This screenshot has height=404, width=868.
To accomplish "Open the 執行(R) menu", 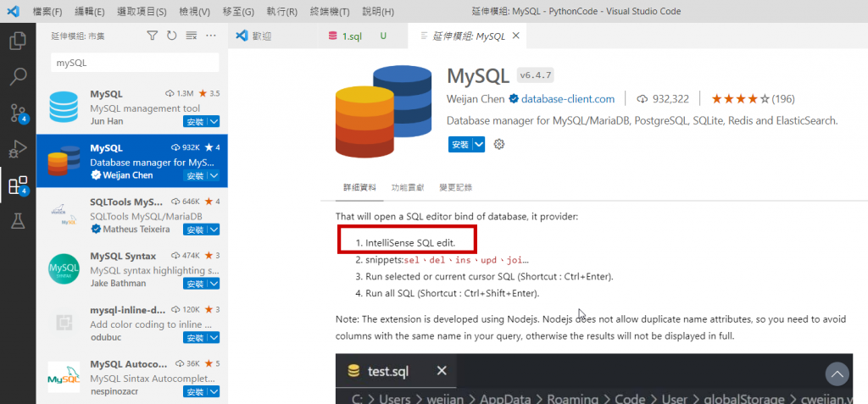I will (x=281, y=11).
